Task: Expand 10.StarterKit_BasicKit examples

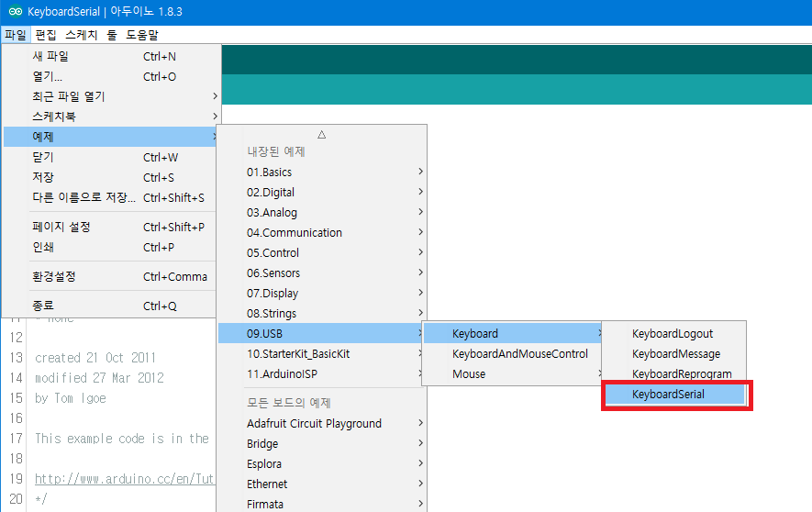Action: [322, 353]
